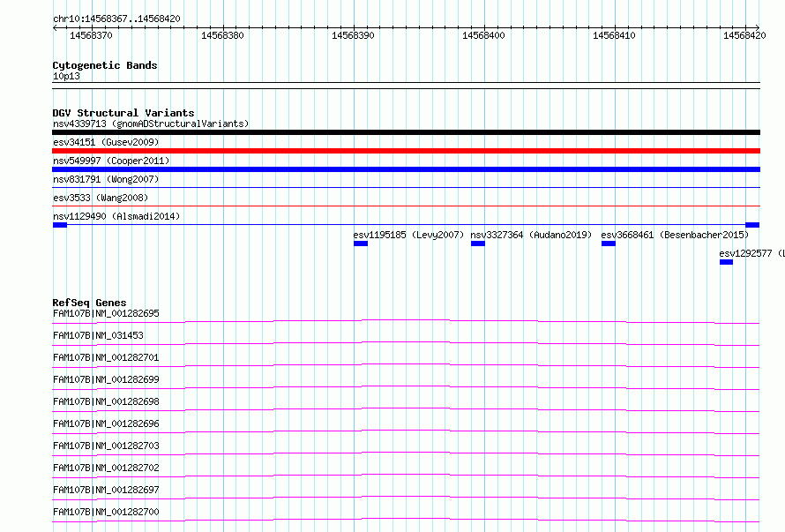The width and height of the screenshot is (785, 532).
Task: Open transcript FAM107B|NM_001282701
Action: point(106,357)
